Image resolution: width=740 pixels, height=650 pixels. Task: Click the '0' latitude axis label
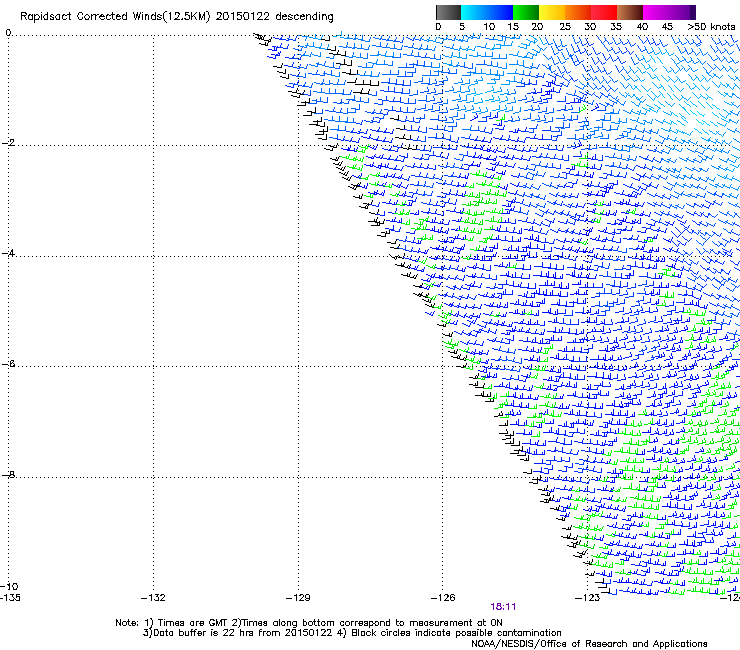coord(8,33)
